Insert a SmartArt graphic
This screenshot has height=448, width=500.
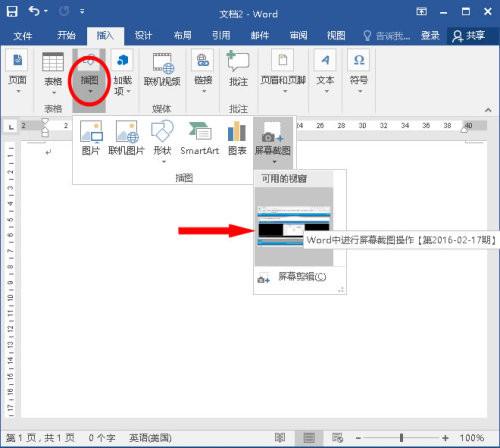tap(200, 138)
